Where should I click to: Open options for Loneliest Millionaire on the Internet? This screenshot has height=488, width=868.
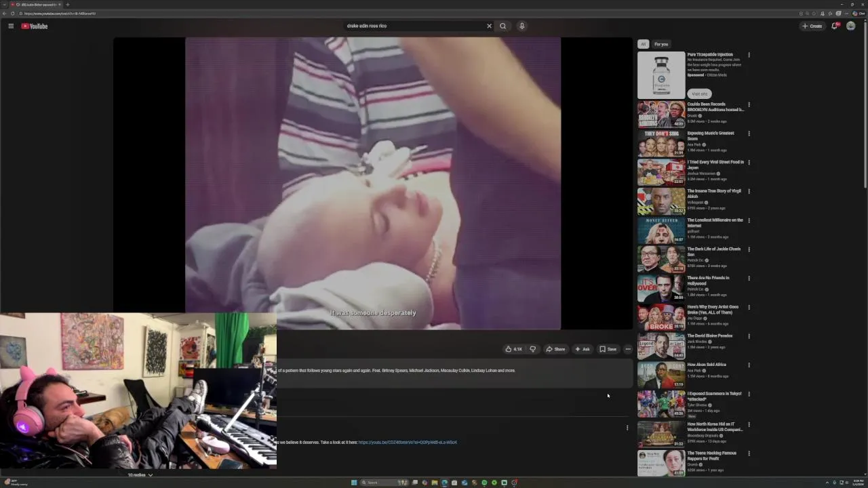[749, 220]
